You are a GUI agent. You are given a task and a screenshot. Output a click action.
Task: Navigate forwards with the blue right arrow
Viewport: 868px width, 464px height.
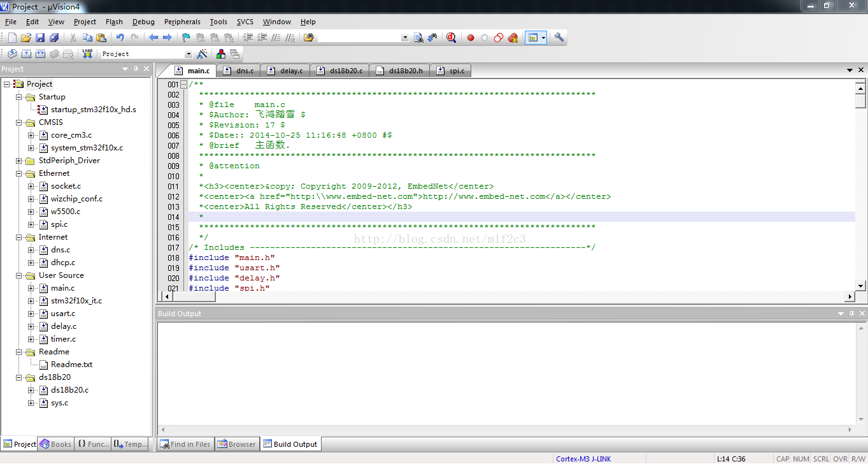click(167, 38)
